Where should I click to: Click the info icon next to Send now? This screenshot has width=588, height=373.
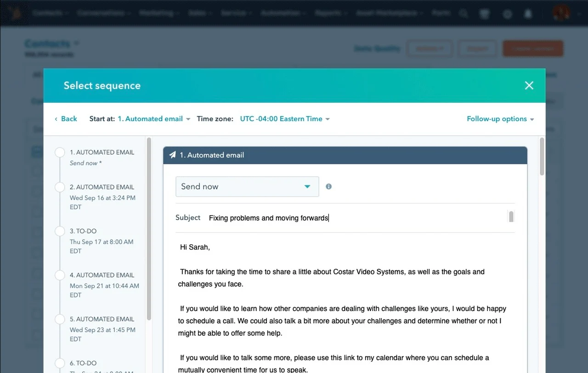(x=328, y=186)
